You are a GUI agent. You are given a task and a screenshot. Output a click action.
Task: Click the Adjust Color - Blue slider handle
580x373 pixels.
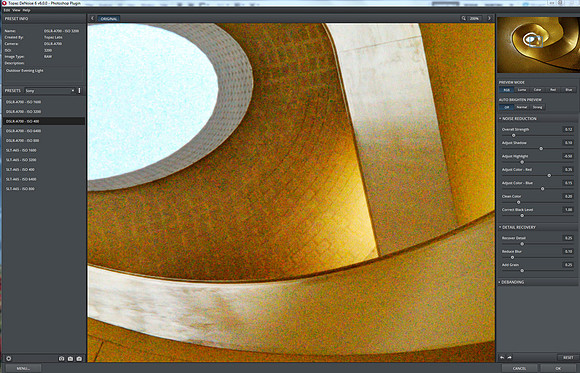coord(543,189)
